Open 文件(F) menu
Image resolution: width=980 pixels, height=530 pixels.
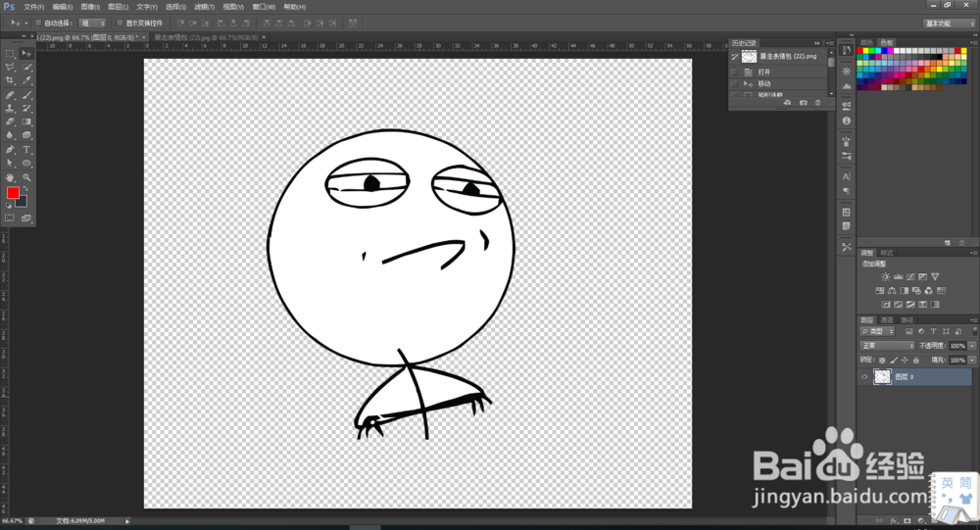click(x=33, y=7)
